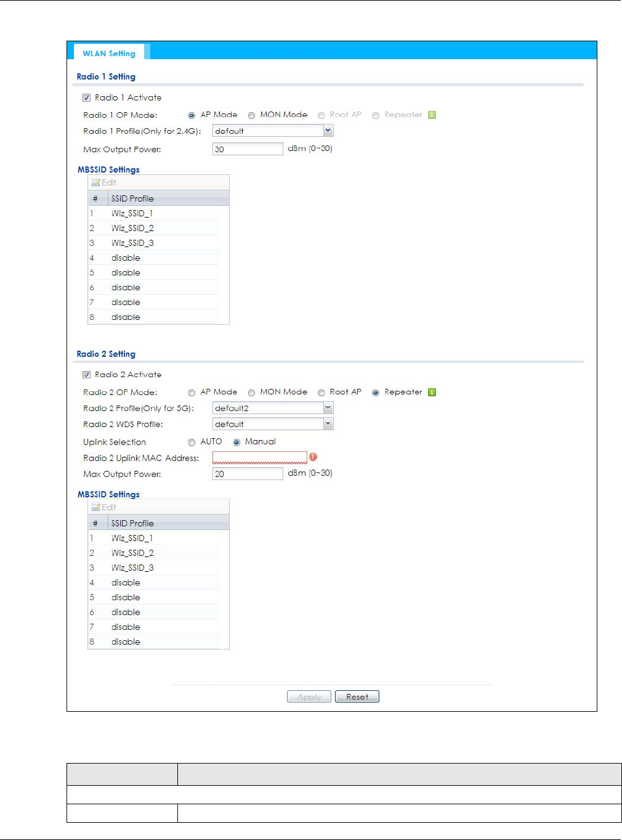The image size is (622, 840).
Task: Select row 6 disable in Radio 2 table
Action: (153, 612)
